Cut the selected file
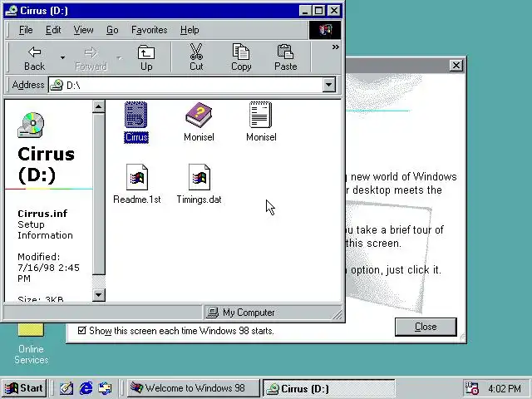The width and height of the screenshot is (532, 399). pyautogui.click(x=196, y=57)
